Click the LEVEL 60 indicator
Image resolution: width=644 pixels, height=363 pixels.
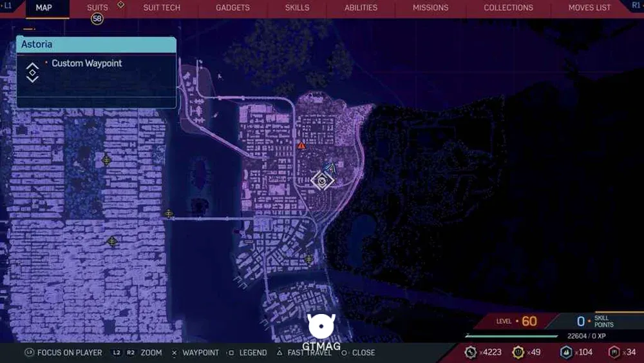(x=516, y=321)
